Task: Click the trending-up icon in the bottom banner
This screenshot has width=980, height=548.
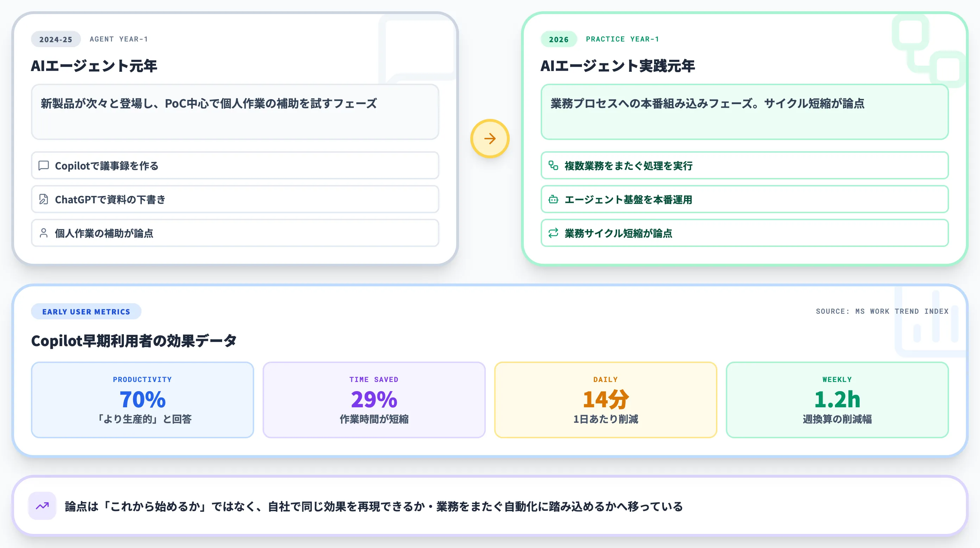Action: click(x=42, y=506)
